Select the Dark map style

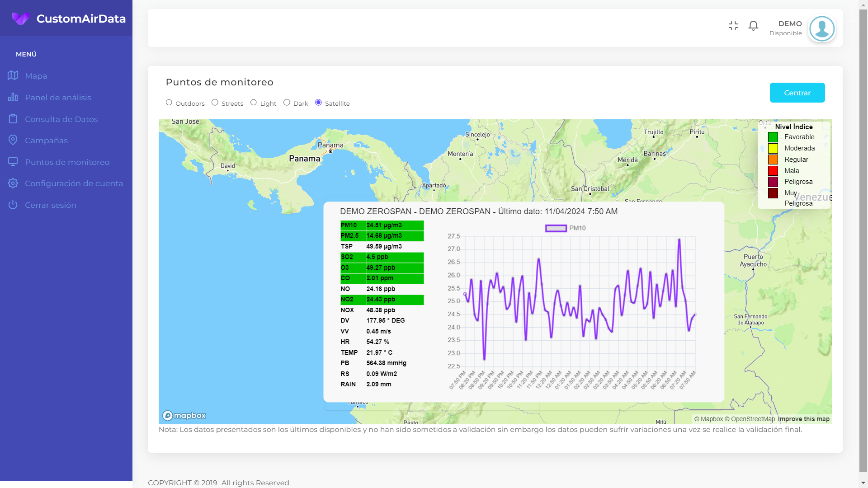(x=287, y=103)
